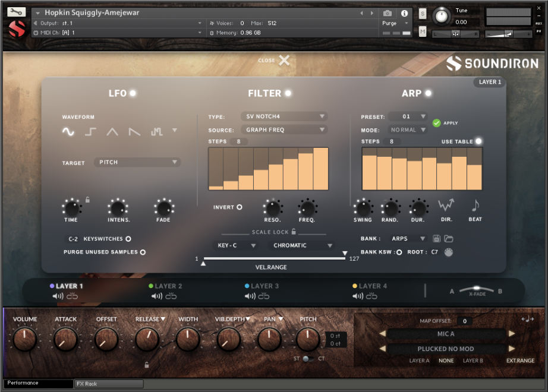
Task: Select the Layer 3 tab
Action: pyautogui.click(x=264, y=286)
